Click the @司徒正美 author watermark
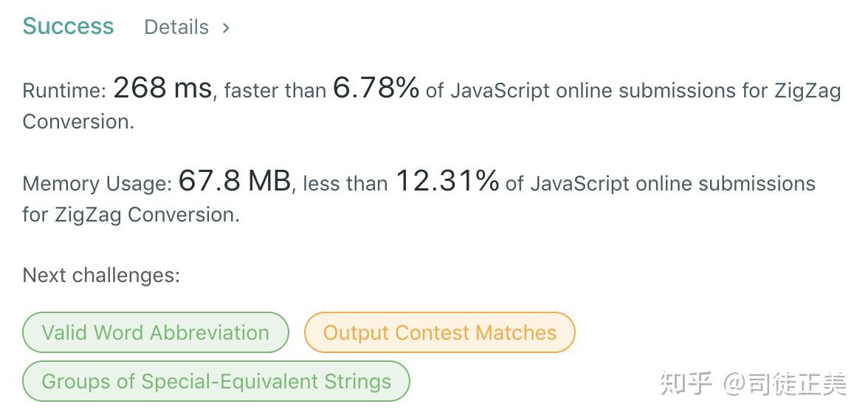 (785, 384)
